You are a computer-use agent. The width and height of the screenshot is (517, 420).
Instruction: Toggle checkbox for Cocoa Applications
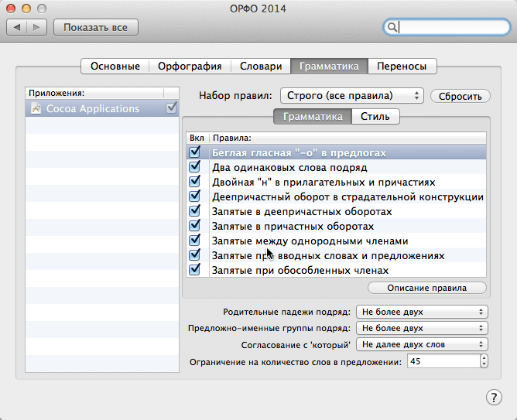click(x=172, y=108)
